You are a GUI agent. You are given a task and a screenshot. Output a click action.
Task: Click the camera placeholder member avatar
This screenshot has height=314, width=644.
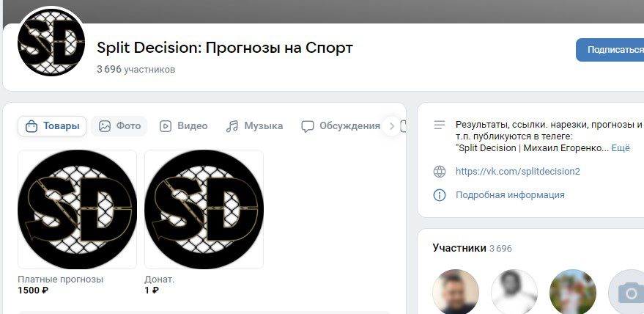click(629, 293)
